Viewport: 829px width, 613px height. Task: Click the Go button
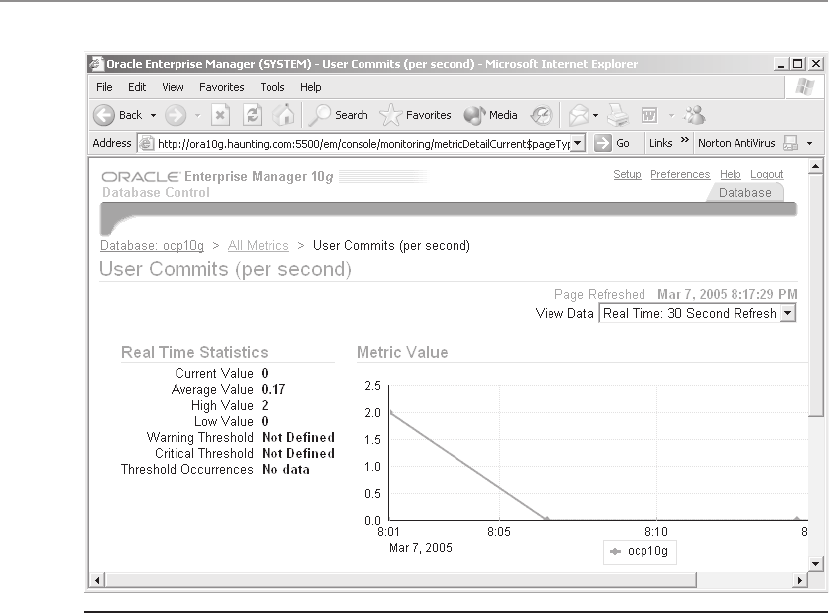click(x=612, y=143)
